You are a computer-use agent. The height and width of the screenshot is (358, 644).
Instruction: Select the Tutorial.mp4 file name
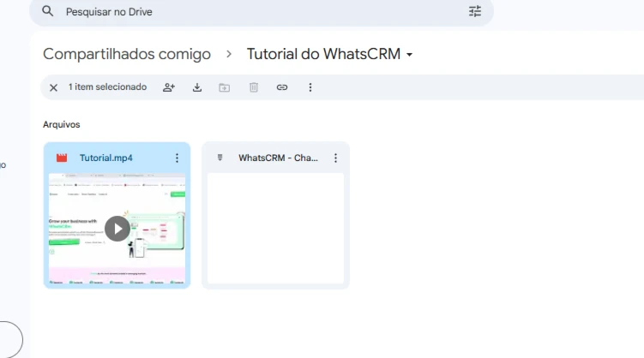[x=106, y=158]
